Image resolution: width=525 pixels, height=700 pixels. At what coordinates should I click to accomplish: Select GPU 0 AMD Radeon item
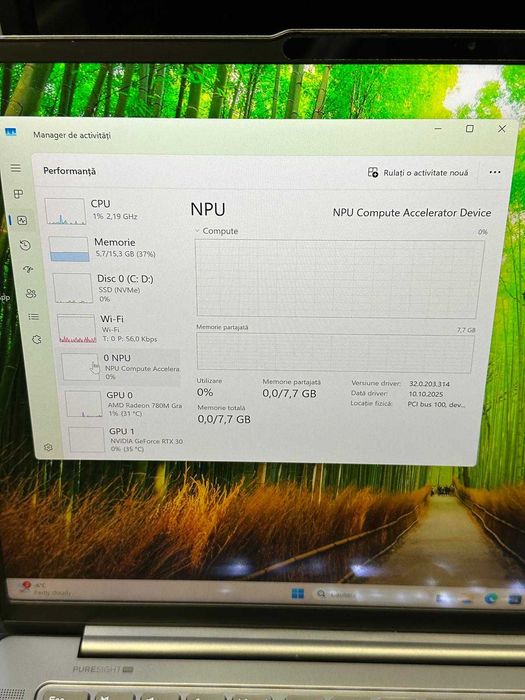tap(123, 404)
